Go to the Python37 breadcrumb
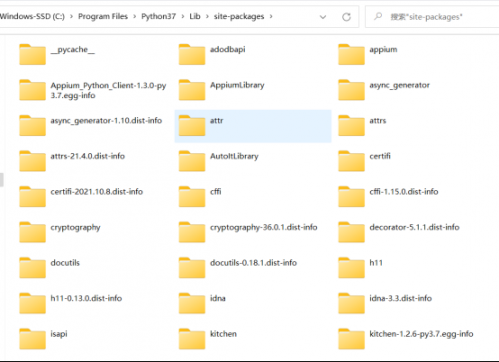Viewport: 499px width, 362px height. coord(158,16)
